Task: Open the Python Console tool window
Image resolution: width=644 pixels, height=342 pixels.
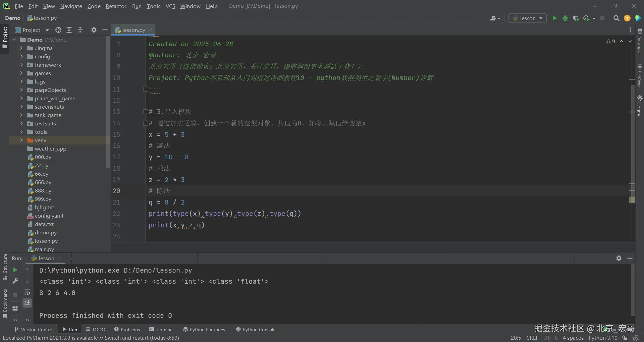Action: pyautogui.click(x=256, y=330)
